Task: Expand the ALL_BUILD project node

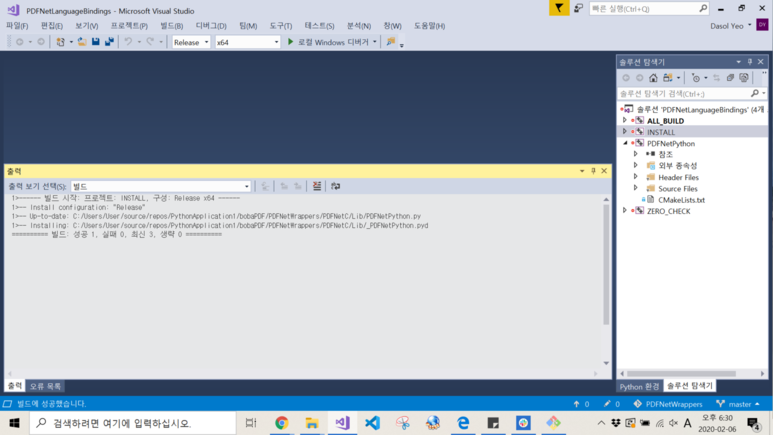Action: tap(625, 120)
